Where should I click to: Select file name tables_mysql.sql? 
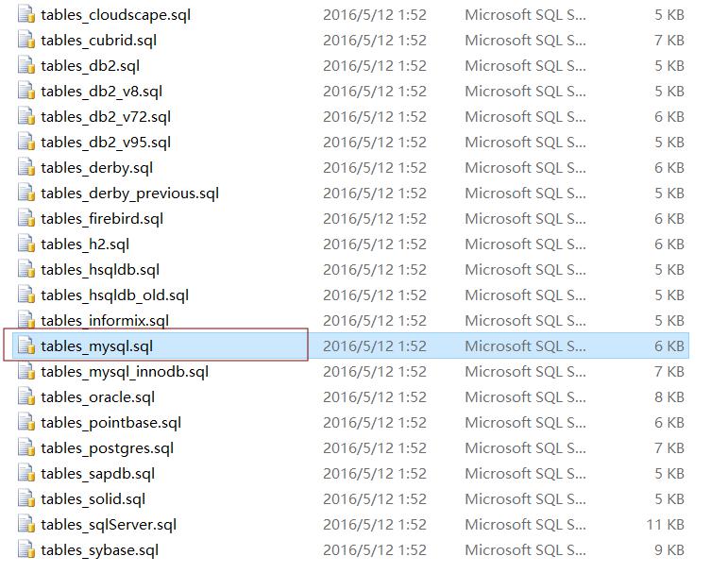[96, 347]
